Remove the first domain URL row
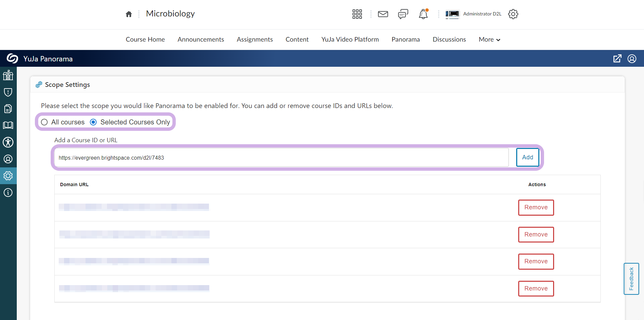Image resolution: width=644 pixels, height=320 pixels. (x=536, y=208)
